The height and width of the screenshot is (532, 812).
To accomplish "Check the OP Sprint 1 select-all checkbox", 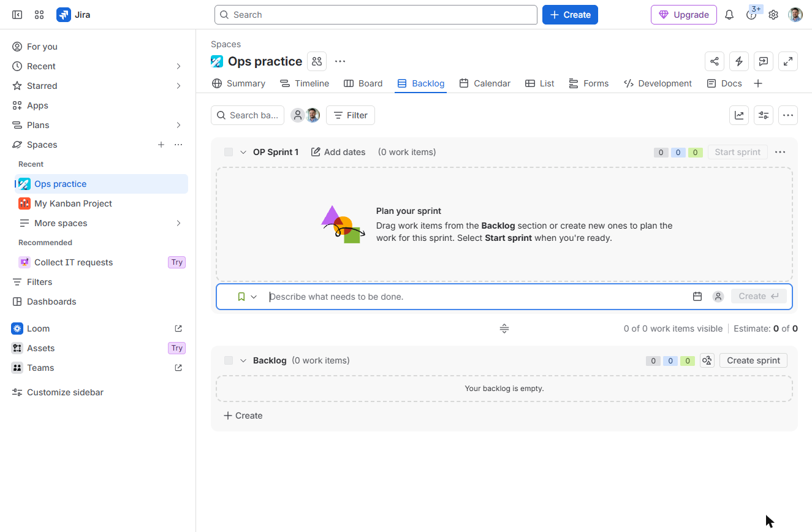I will [229, 152].
